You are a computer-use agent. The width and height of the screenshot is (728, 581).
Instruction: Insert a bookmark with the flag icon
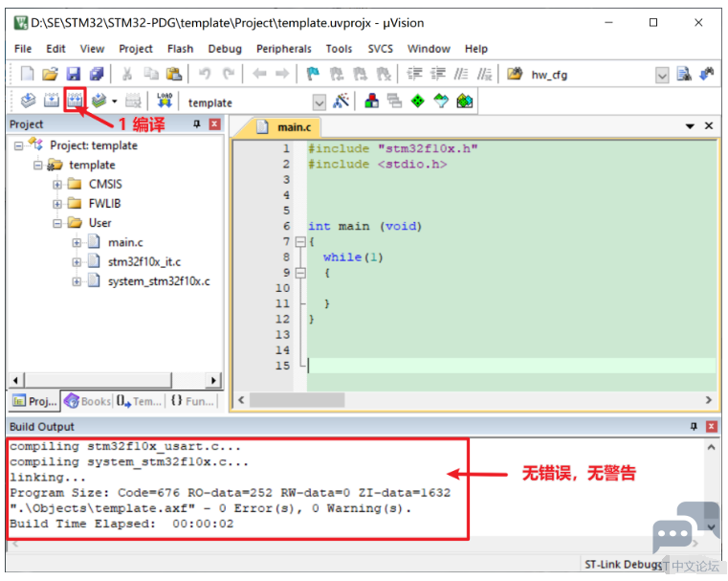314,74
